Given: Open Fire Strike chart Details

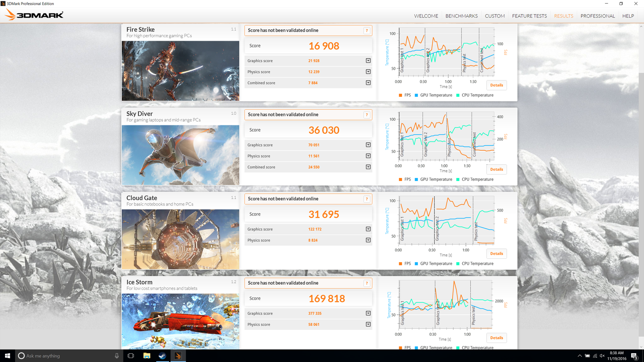Looking at the screenshot, I should [x=496, y=85].
